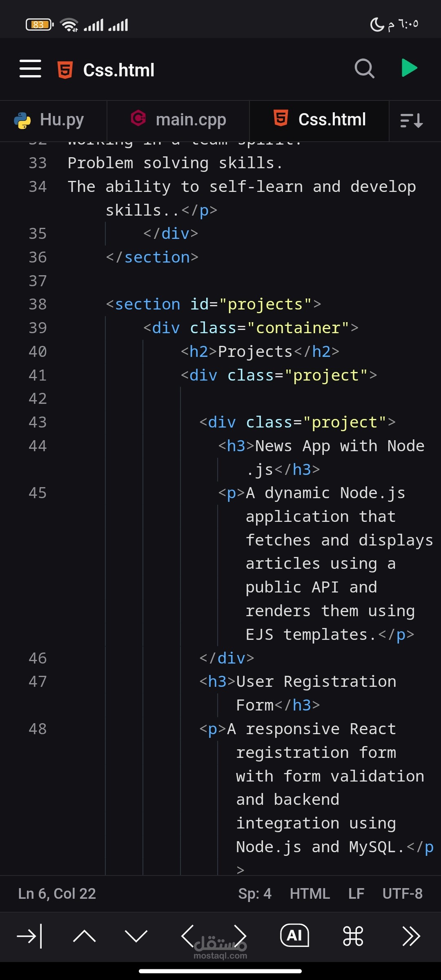This screenshot has height=980, width=441.
Task: Move cursor up with the up arrow
Action: click(84, 936)
